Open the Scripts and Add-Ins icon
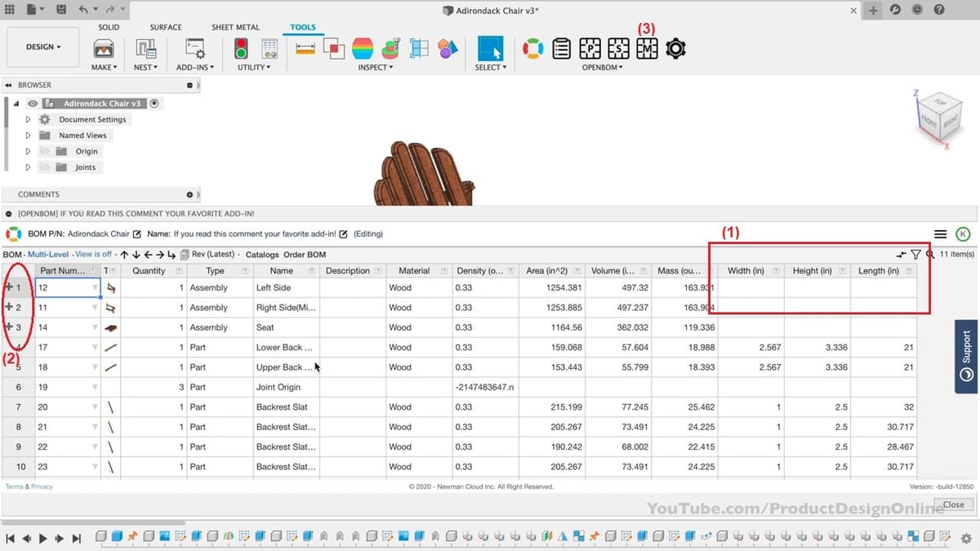The image size is (980, 551). [x=195, y=48]
